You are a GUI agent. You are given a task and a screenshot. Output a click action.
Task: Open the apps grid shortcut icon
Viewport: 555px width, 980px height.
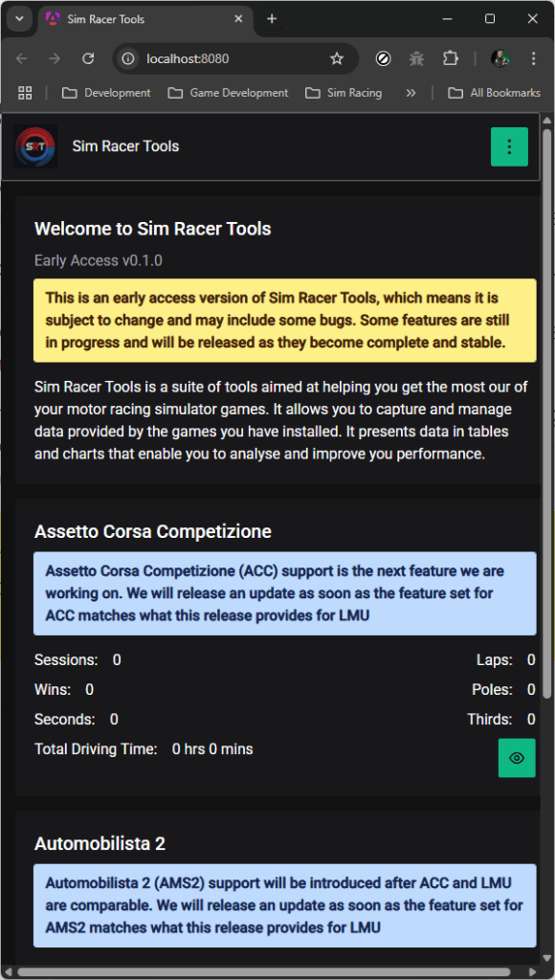click(25, 93)
